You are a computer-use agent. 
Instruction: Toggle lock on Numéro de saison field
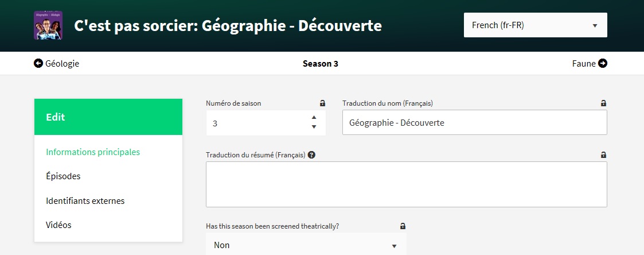pos(322,103)
